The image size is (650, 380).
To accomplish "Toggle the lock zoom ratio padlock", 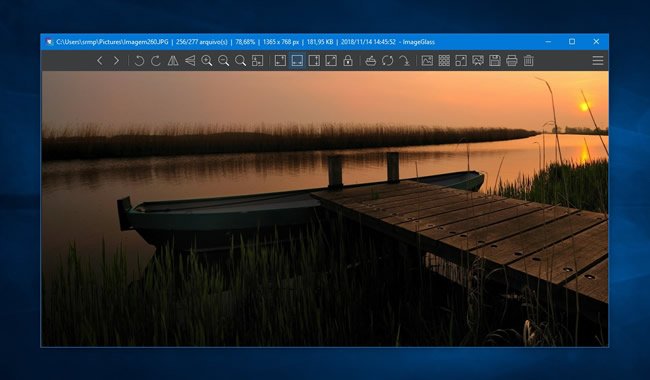I will point(348,61).
